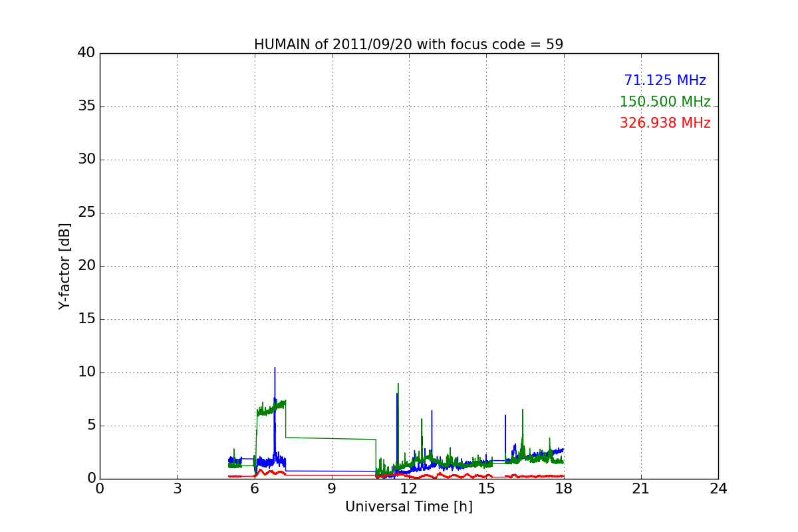Click x-axis tick label 18

pos(564,489)
